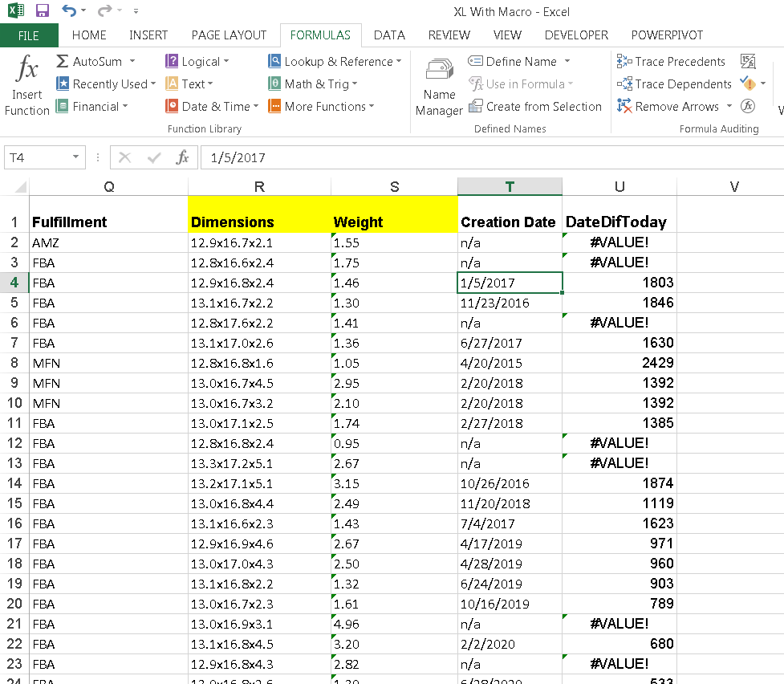Switch to the DEVELOPER tab
This screenshot has height=684, width=784.
pyautogui.click(x=576, y=35)
